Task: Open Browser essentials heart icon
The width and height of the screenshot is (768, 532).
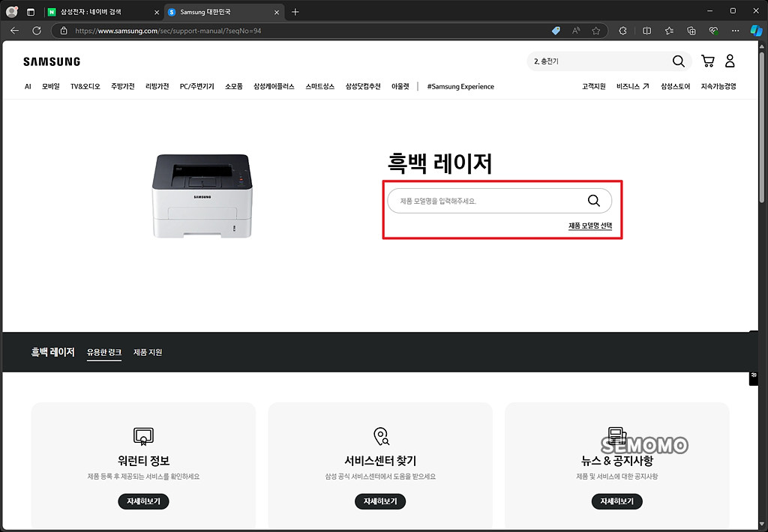Action: (x=713, y=30)
